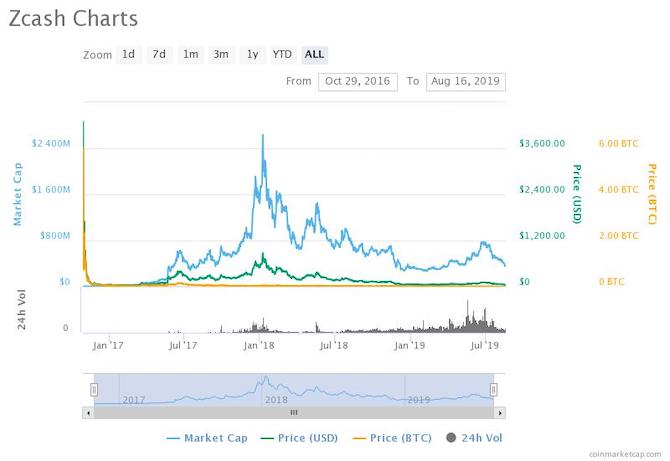
Task: Click the coinmarketcap.com credit link
Action: coord(625,454)
